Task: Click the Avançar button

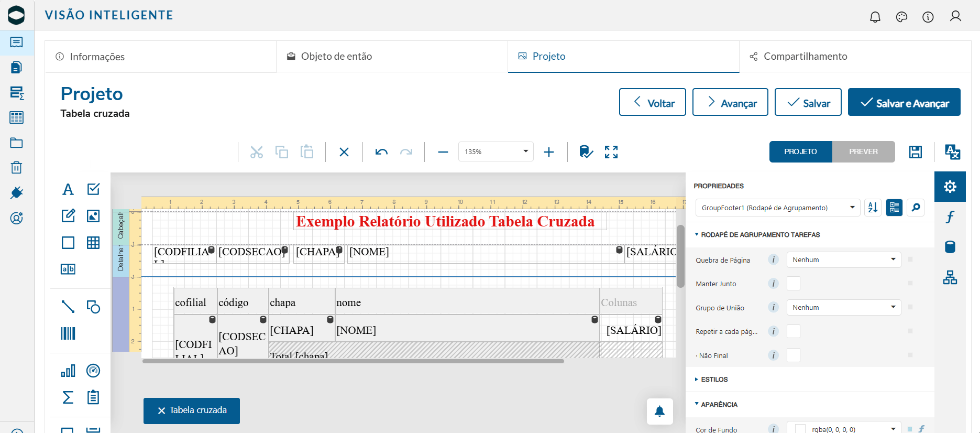Action: coord(730,102)
